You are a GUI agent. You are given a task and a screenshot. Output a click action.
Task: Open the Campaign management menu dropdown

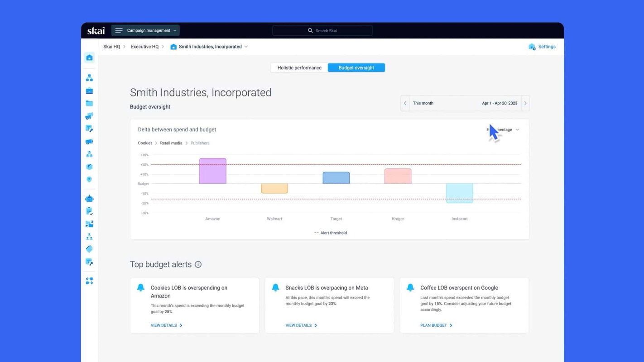coord(145,30)
